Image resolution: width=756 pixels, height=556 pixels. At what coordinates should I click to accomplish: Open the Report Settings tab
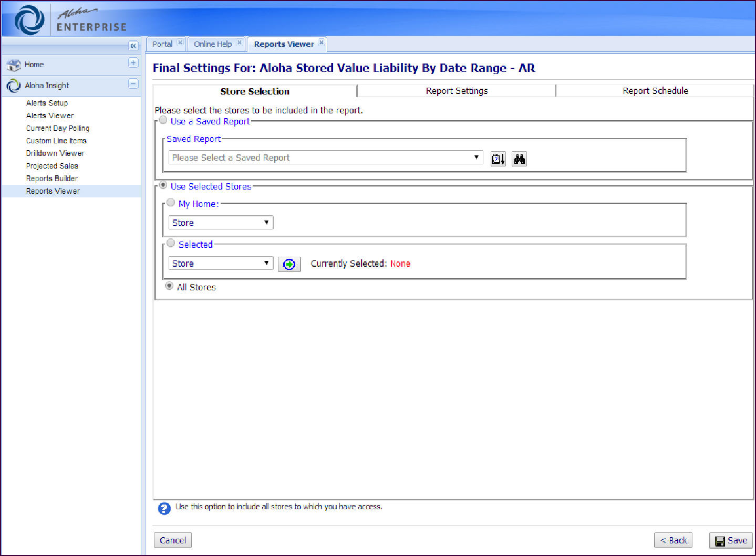[x=457, y=91]
